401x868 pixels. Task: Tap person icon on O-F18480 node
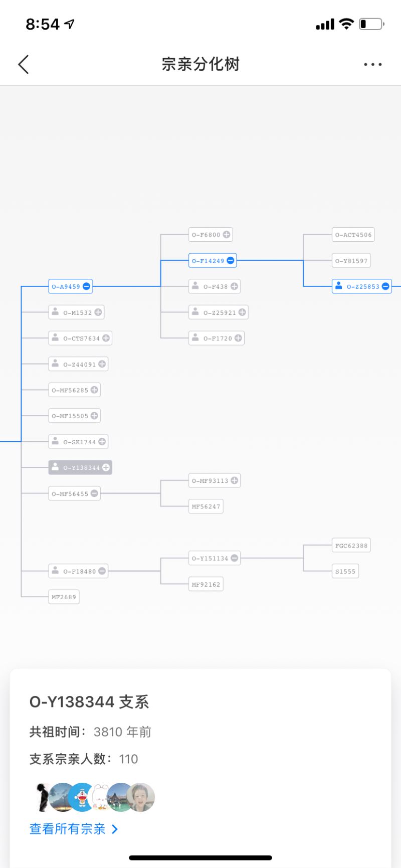coord(55,570)
